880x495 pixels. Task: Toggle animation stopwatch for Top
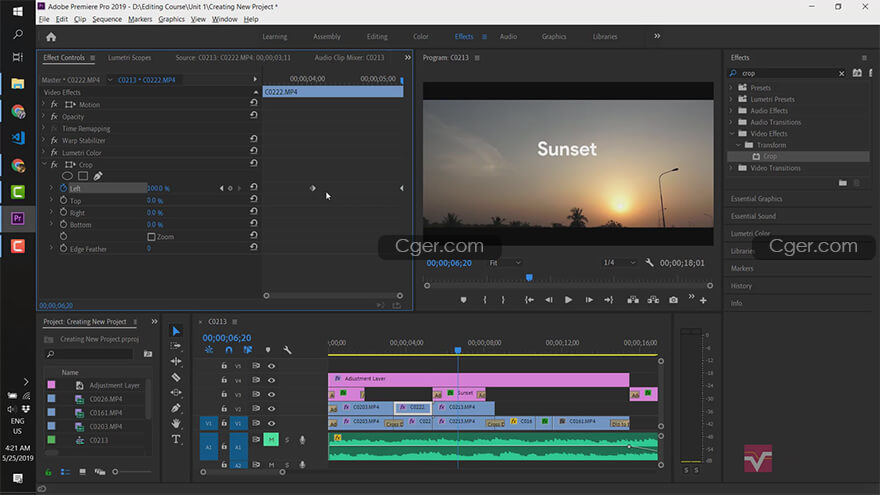[x=63, y=200]
